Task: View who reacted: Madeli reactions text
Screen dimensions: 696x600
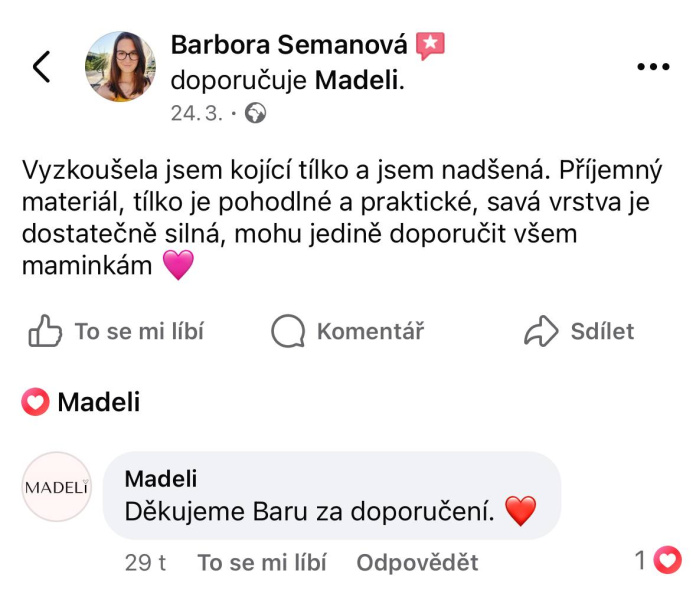Action: (98, 403)
